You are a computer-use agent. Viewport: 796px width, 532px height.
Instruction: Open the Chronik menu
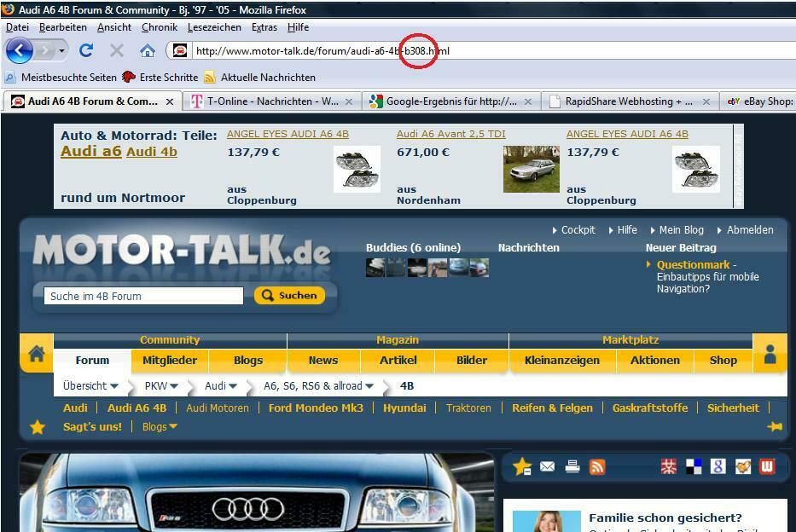[x=160, y=27]
